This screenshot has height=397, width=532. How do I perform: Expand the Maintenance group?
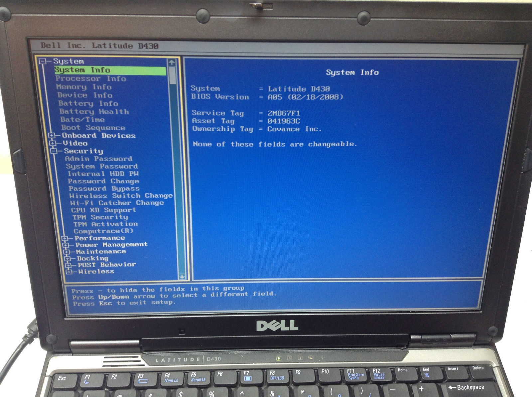(67, 252)
